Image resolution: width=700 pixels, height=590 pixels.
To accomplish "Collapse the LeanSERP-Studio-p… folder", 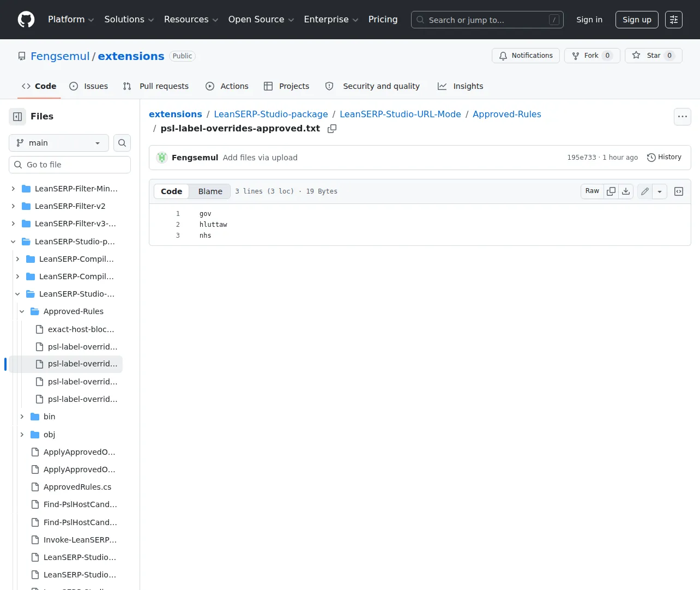I will (x=14, y=242).
